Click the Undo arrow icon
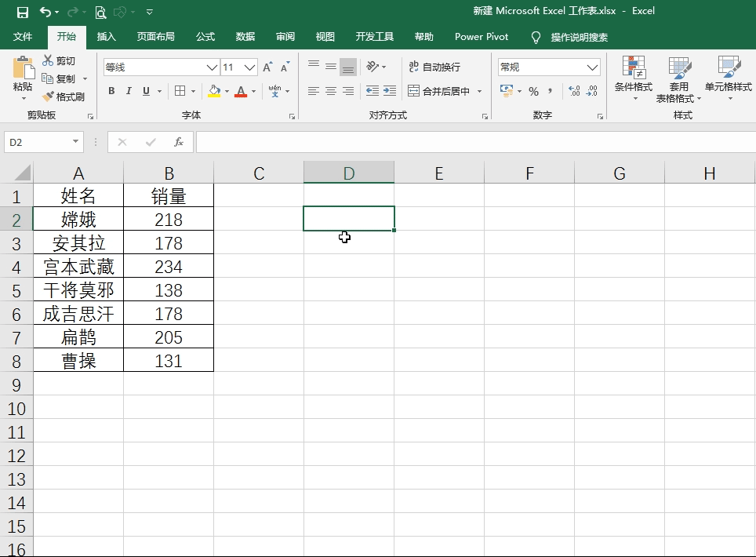This screenshot has width=756, height=557. (45, 12)
